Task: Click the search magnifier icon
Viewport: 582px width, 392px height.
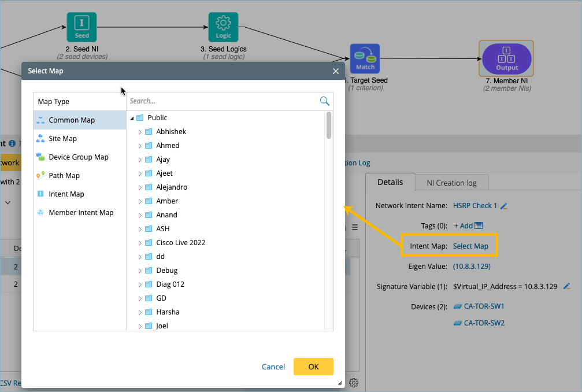Action: [325, 101]
